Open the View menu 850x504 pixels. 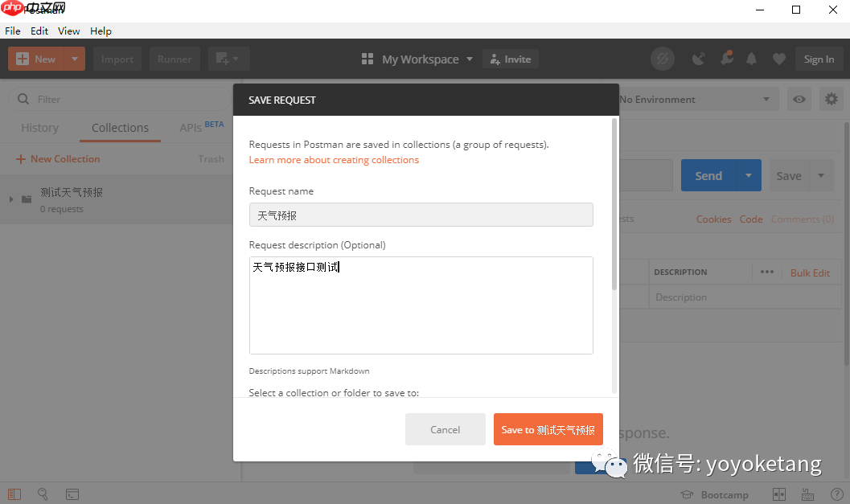[69, 31]
